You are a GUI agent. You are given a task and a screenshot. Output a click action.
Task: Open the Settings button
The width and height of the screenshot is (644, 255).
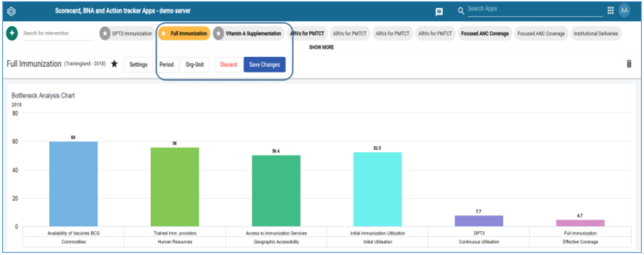pos(139,65)
